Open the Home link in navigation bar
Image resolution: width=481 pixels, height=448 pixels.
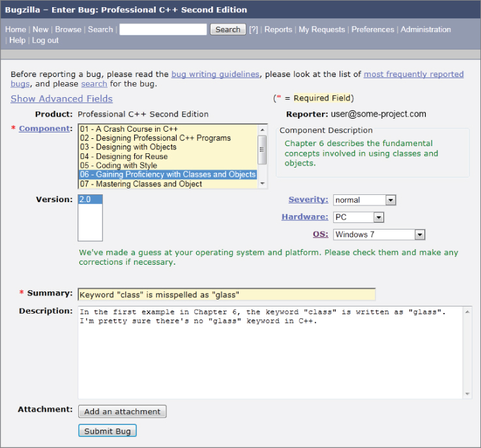[16, 29]
